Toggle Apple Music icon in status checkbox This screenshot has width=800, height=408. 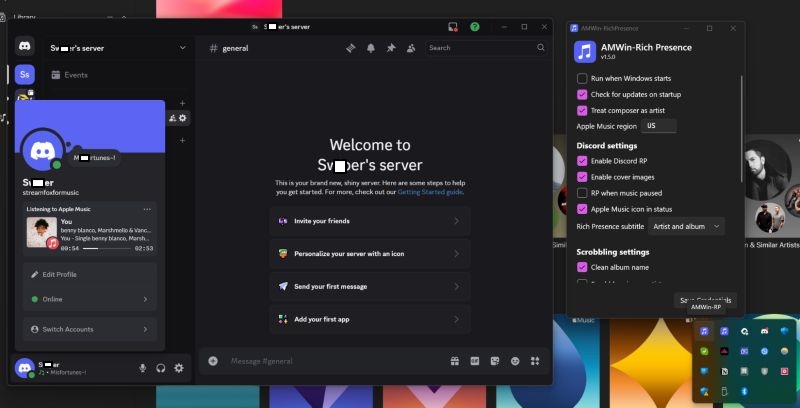582,209
